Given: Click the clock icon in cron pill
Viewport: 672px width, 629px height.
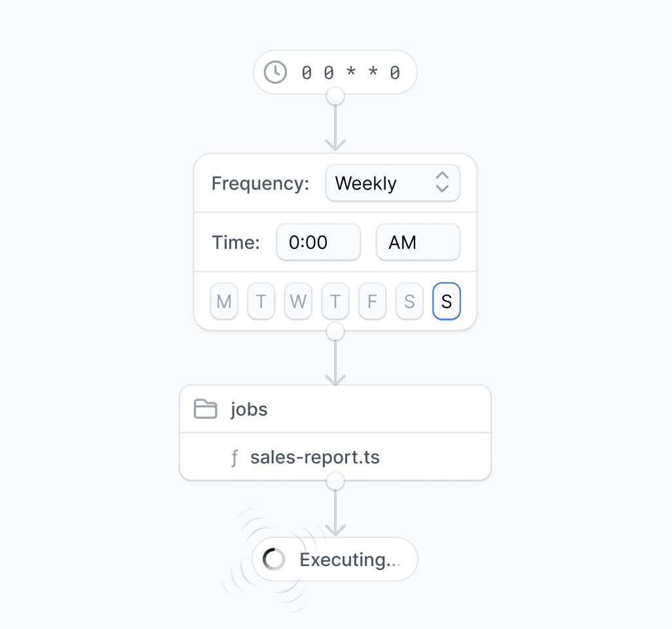Looking at the screenshot, I should (275, 72).
